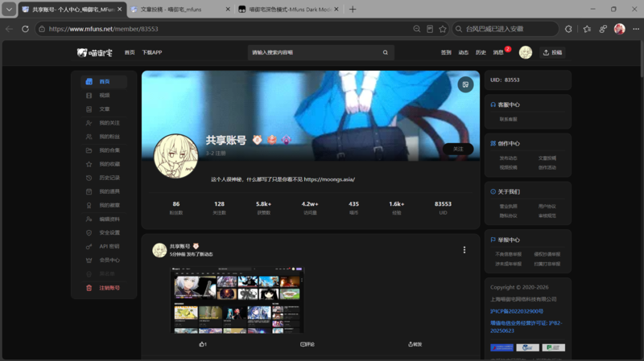Click the 86 粉丝数 stat
The image size is (644, 361).
[176, 207]
